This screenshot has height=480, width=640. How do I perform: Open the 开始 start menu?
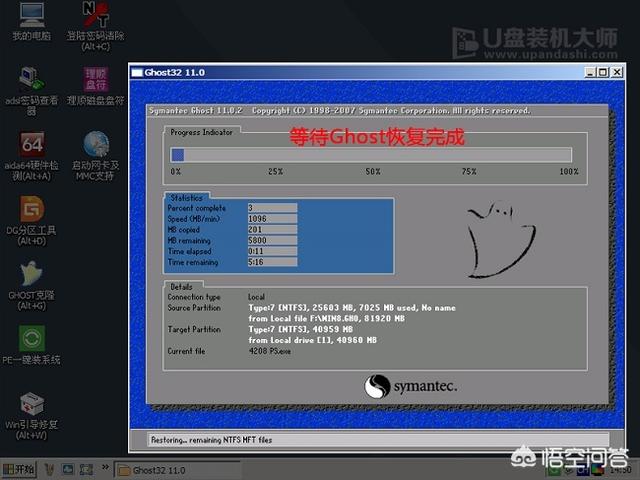pyautogui.click(x=19, y=469)
